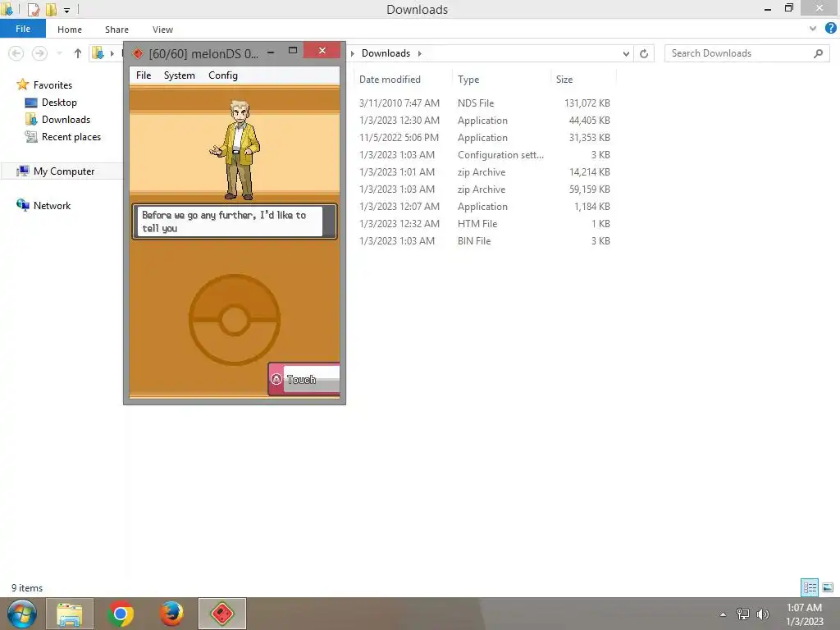The width and height of the screenshot is (840, 630).
Task: Click New folder icon in Quick Access Toolbar
Action: tap(51, 9)
